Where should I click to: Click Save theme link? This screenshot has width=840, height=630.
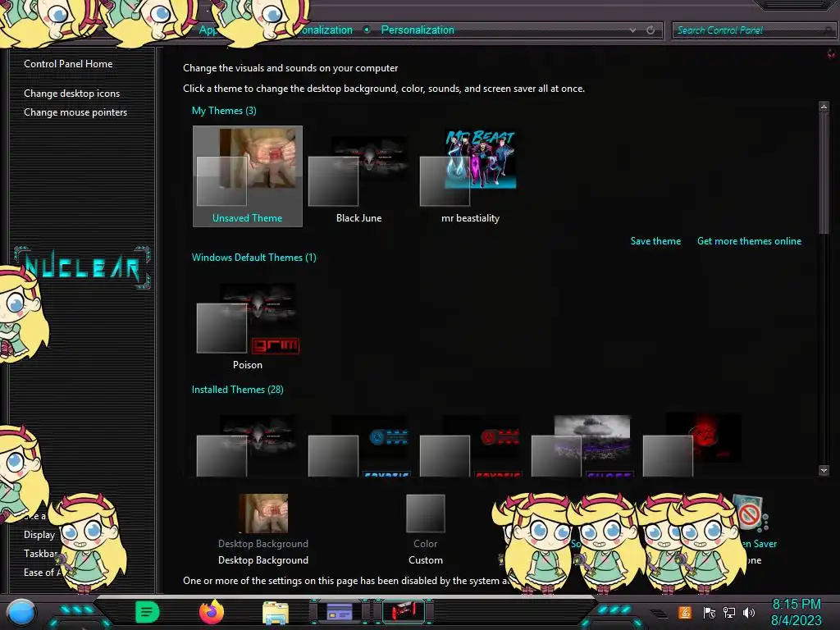pos(655,241)
